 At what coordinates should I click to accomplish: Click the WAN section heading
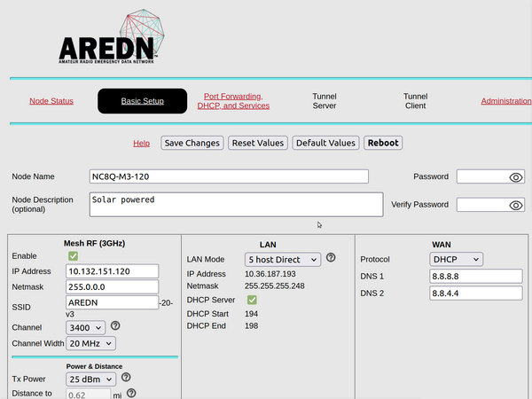442,245
